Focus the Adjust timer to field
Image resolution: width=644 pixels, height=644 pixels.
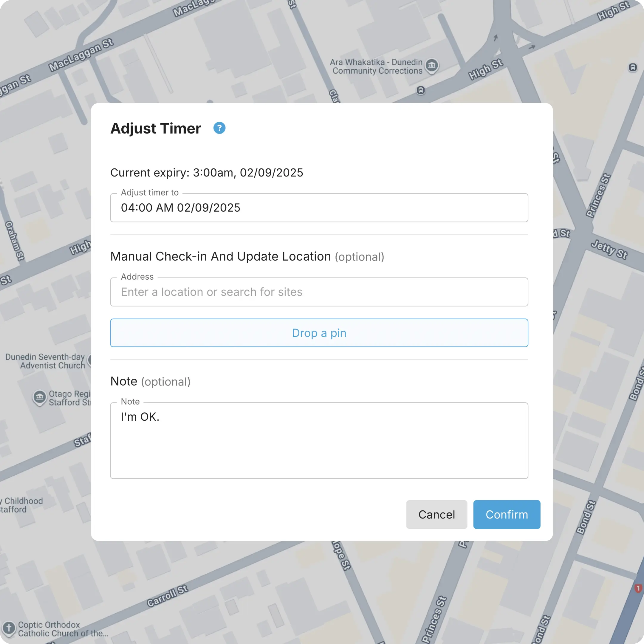(x=319, y=208)
